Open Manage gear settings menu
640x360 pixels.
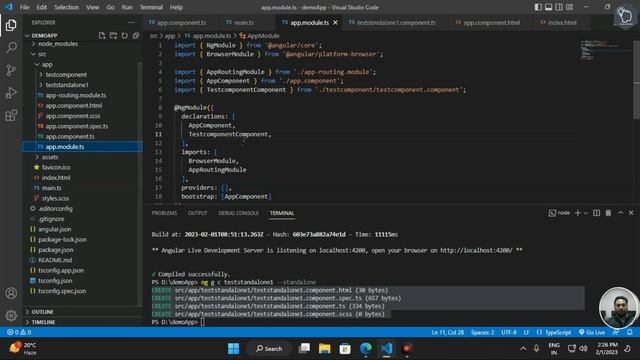point(11,315)
